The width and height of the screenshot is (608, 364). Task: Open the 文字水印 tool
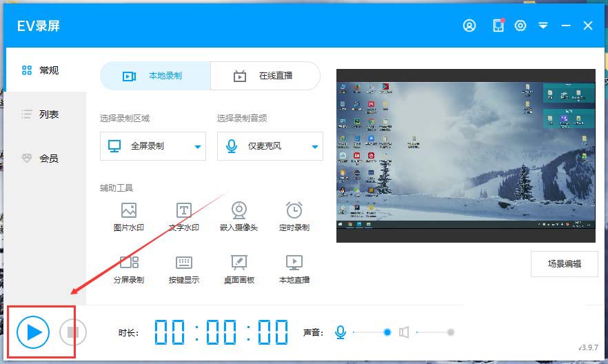[x=184, y=216]
